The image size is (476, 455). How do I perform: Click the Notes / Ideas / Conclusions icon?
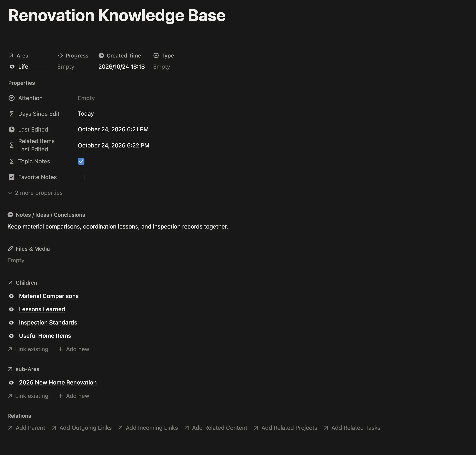pyautogui.click(x=10, y=215)
